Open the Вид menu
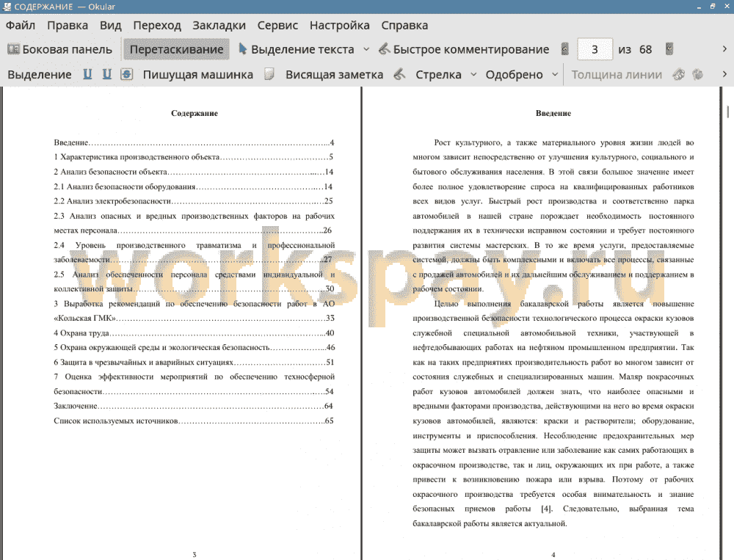734x560 pixels. coord(111,25)
